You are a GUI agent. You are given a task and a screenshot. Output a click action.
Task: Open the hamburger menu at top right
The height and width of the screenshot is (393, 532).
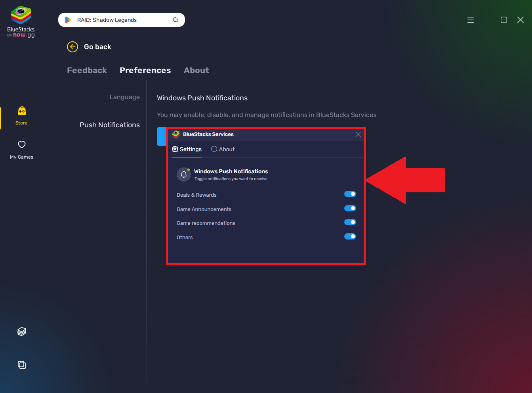(x=470, y=19)
